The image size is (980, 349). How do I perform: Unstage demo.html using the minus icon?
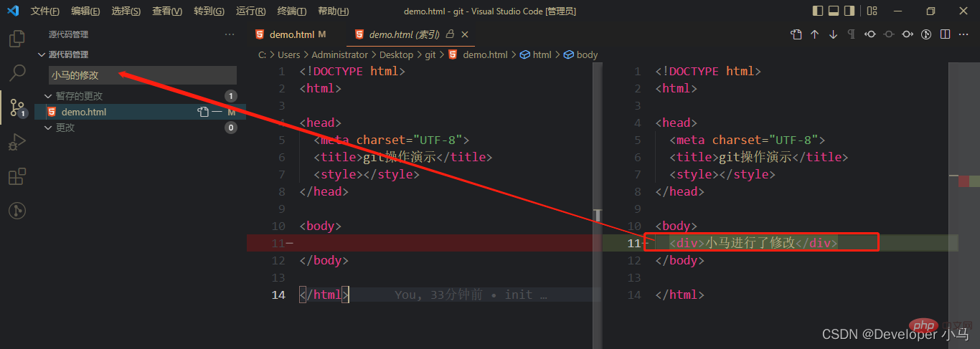click(x=217, y=112)
